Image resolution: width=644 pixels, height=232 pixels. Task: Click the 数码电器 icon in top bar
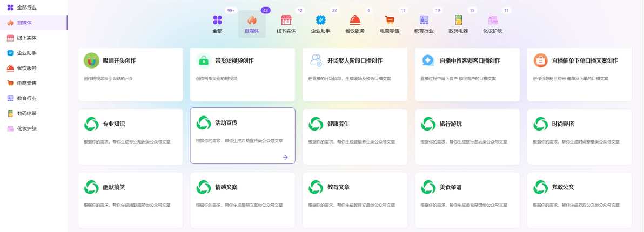pyautogui.click(x=458, y=19)
